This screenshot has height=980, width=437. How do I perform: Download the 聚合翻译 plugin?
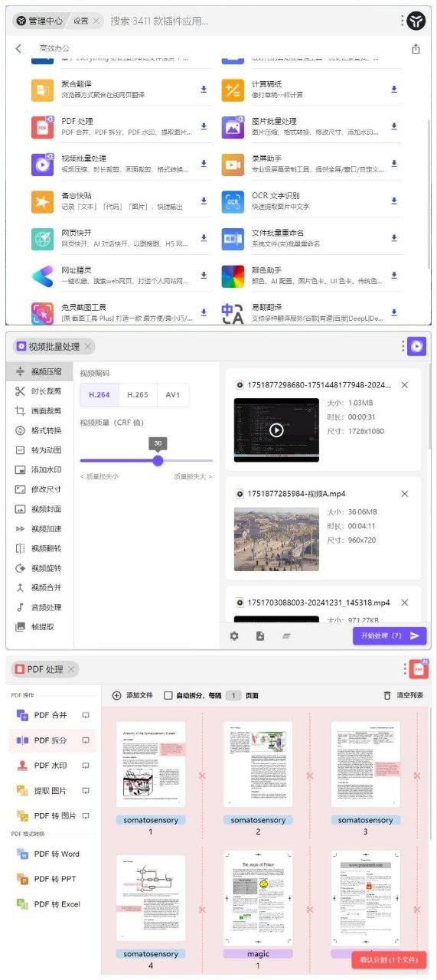204,90
